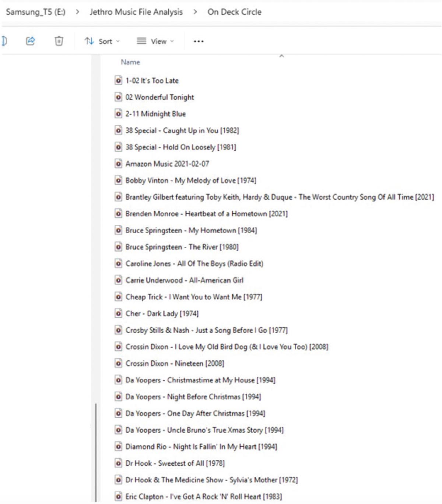This screenshot has height=504, width=442.
Task: Select Crossin Dixon - Nineteen [2008] file name
Action: [175, 363]
